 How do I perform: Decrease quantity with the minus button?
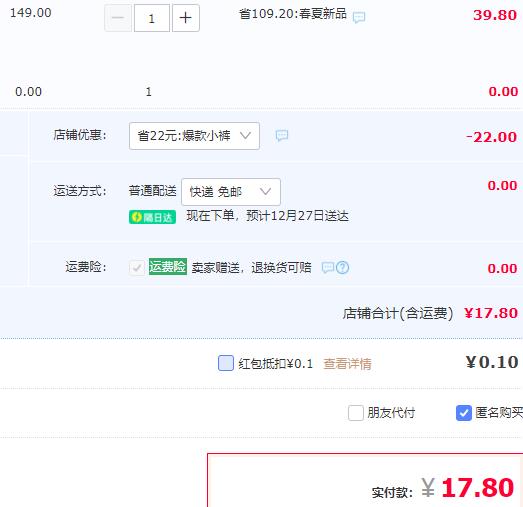click(118, 18)
